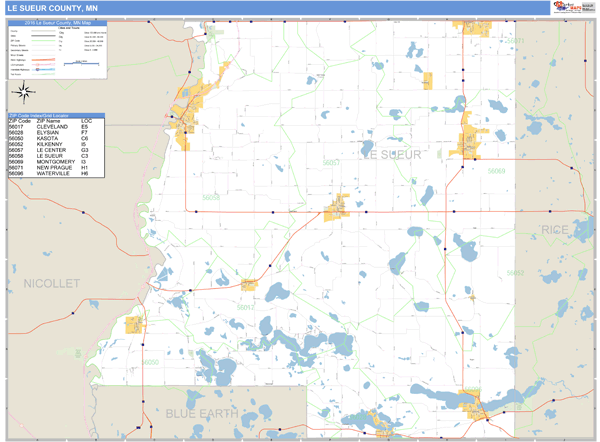Click the NICOLLET county label
Viewport: 600px width, 442px height.
click(48, 284)
